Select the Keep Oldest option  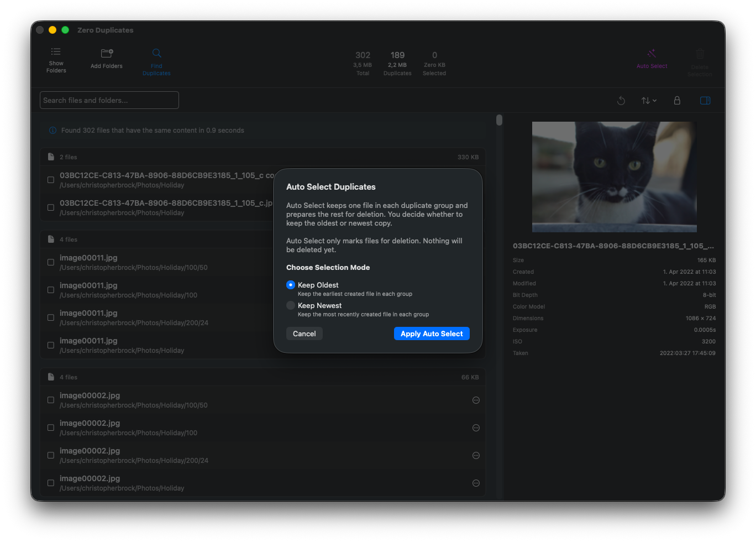point(290,284)
